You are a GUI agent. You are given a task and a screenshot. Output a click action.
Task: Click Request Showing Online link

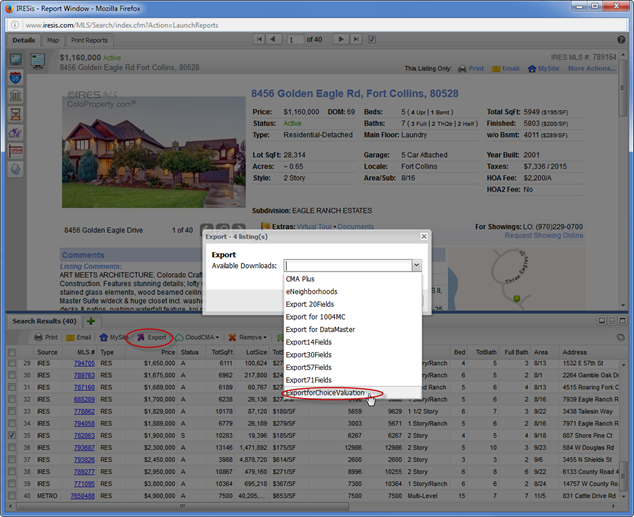(x=544, y=235)
